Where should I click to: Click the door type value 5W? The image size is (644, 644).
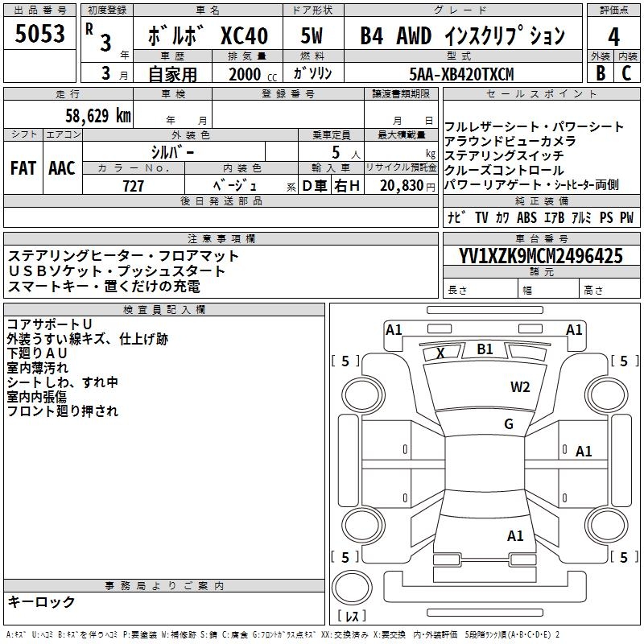(312, 35)
